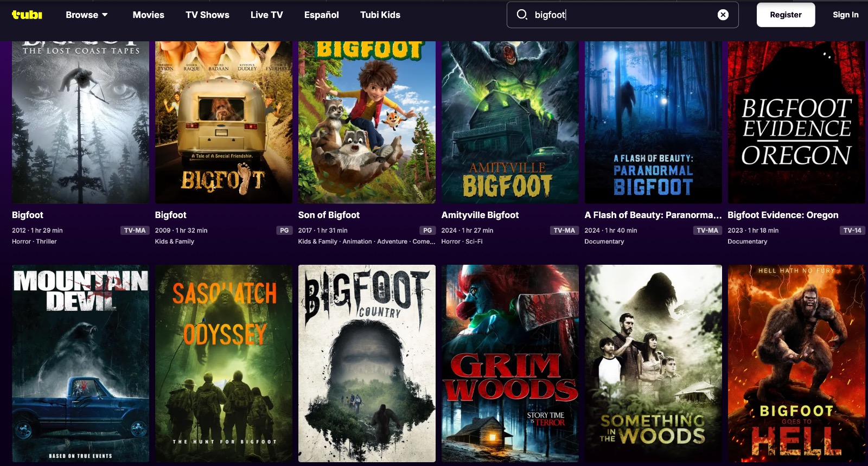Open A Flash of Beauty Paranormal Bigfoot poster
Viewport: 868px width, 466px height.
(x=653, y=122)
